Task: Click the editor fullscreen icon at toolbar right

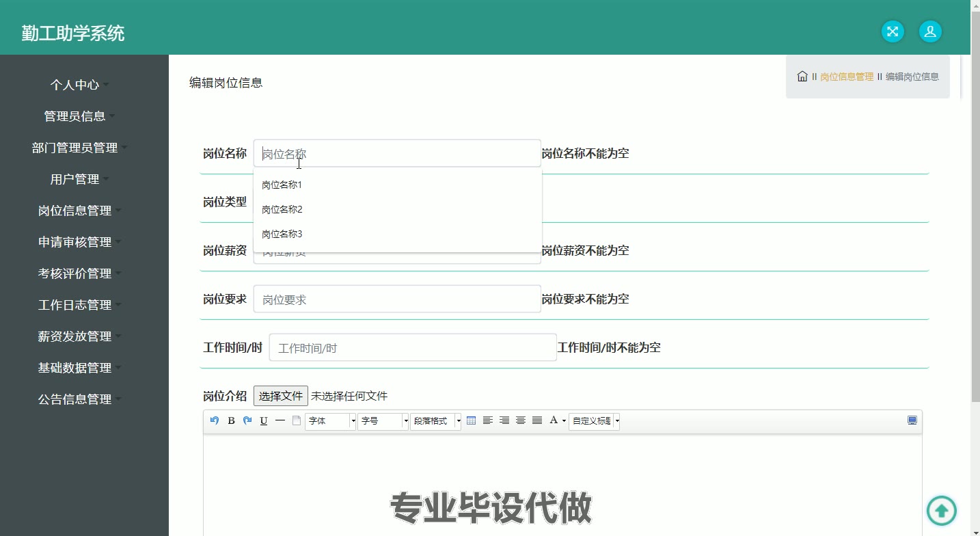Action: (x=912, y=420)
